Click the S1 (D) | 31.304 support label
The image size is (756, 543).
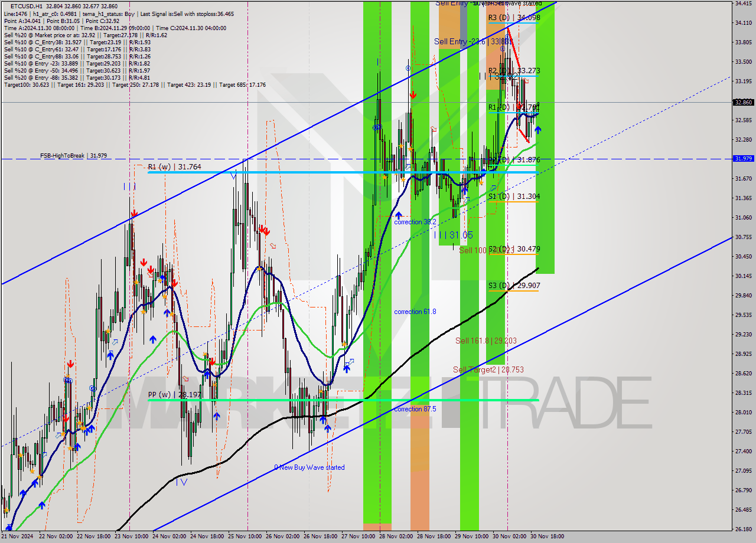tap(514, 197)
